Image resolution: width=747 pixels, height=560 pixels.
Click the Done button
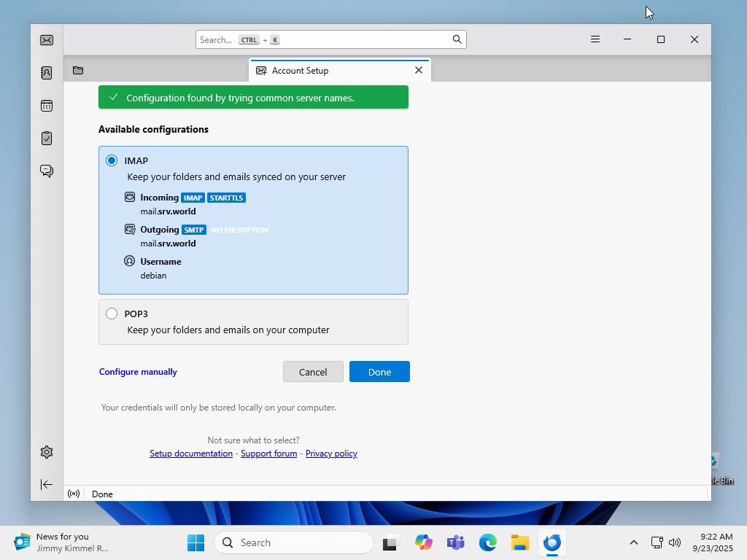[379, 372]
